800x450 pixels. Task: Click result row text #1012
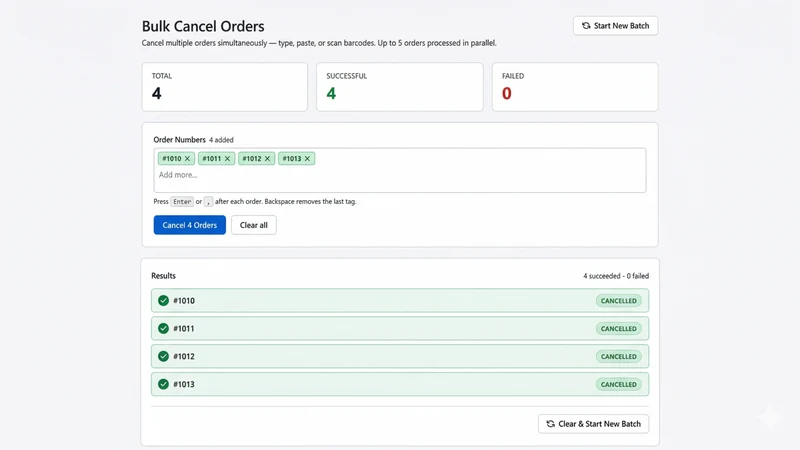click(x=184, y=356)
